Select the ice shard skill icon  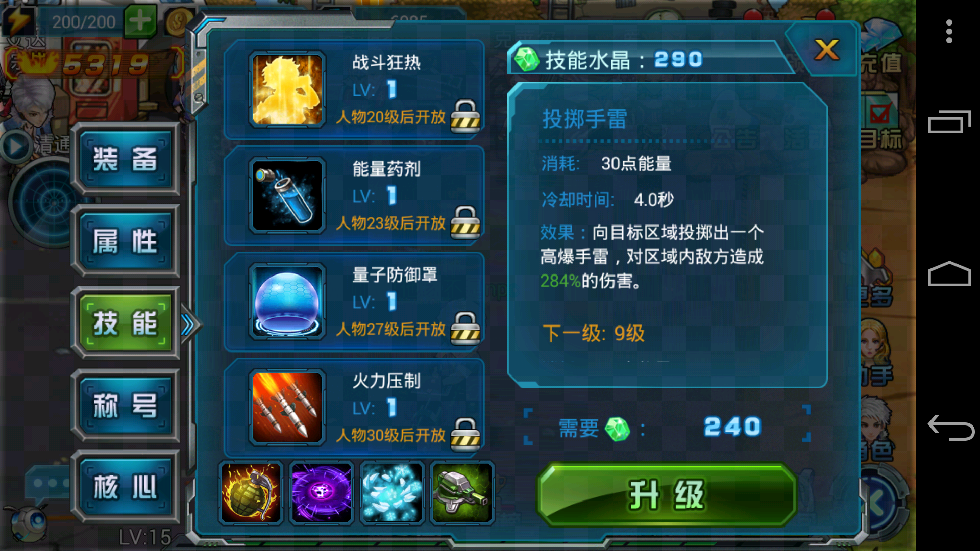[x=392, y=493]
